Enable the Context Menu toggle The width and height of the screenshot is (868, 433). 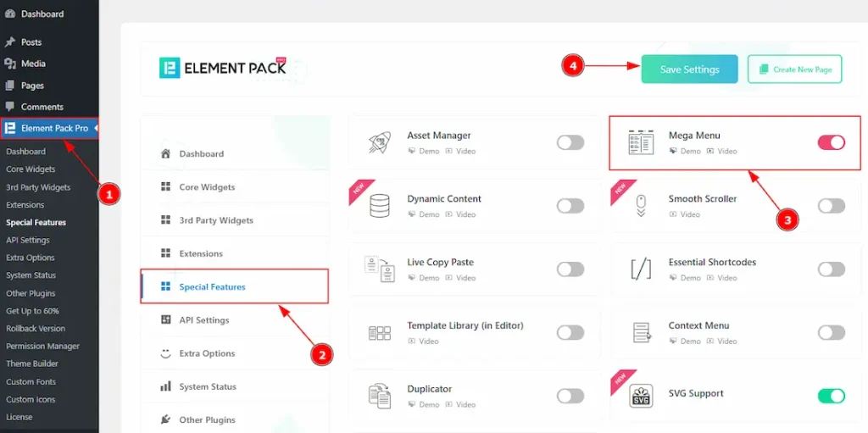[x=831, y=333]
